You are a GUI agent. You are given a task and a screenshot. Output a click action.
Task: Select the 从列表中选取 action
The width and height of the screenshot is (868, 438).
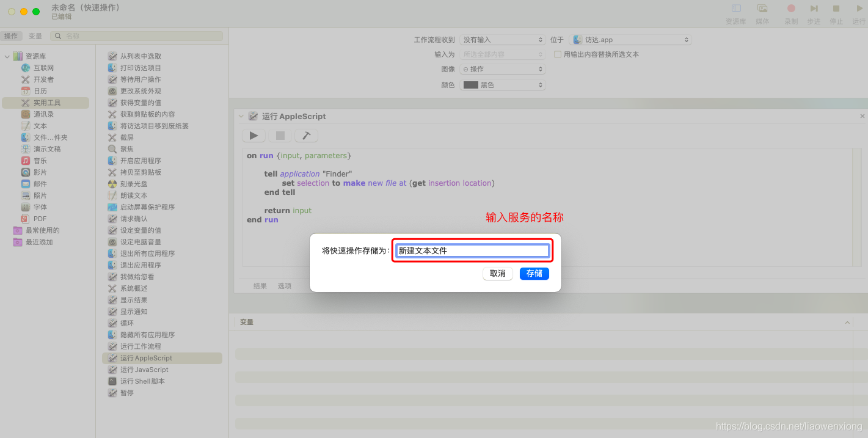click(x=140, y=56)
